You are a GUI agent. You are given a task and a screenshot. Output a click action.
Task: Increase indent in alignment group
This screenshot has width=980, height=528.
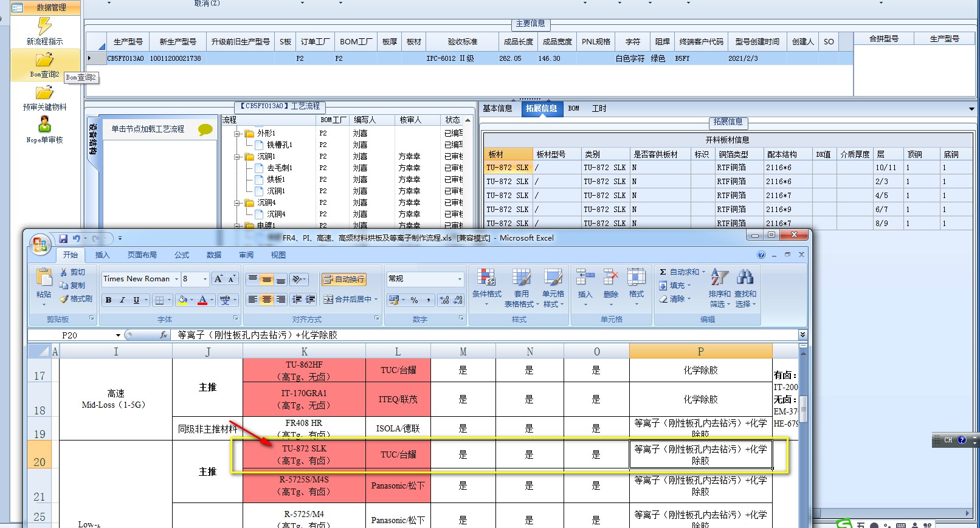pos(311,300)
